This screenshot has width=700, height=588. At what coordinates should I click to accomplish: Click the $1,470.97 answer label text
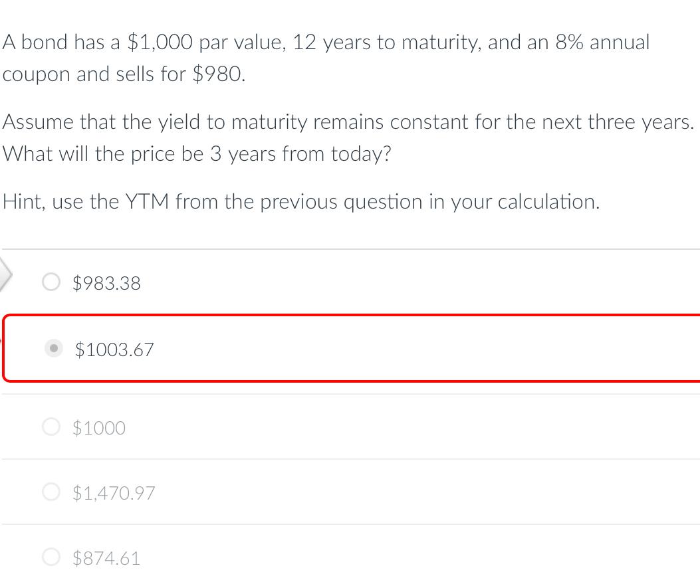(114, 493)
